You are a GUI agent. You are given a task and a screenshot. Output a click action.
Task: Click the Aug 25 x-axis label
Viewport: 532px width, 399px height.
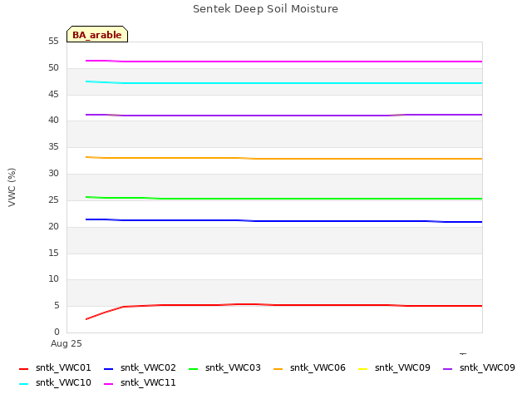(x=66, y=343)
